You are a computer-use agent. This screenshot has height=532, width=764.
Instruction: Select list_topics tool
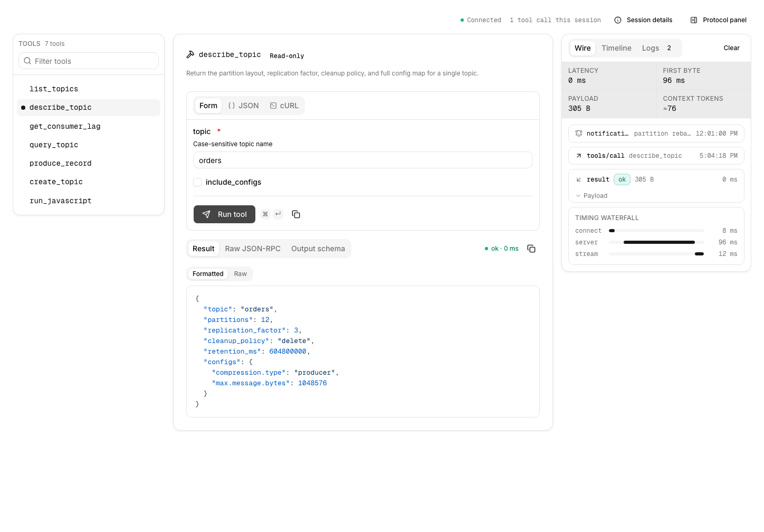click(x=89, y=89)
